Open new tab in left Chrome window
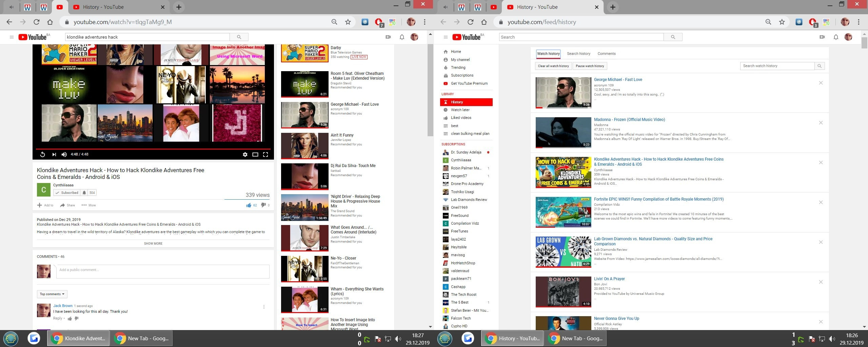This screenshot has height=347, width=868. coord(179,7)
